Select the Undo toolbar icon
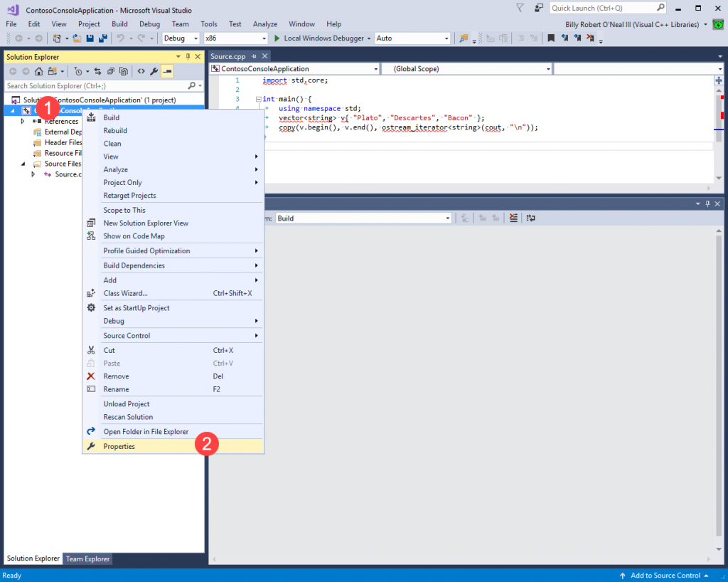The image size is (728, 582). (x=121, y=38)
